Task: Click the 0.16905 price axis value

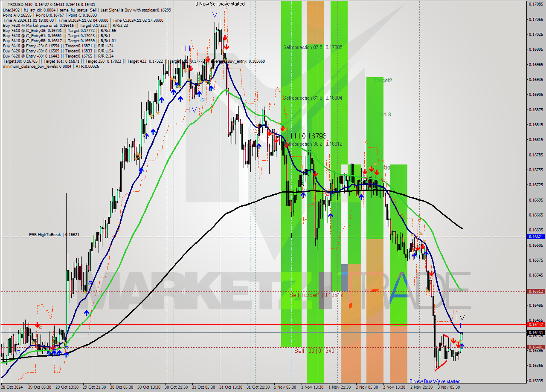Action: [x=536, y=94]
